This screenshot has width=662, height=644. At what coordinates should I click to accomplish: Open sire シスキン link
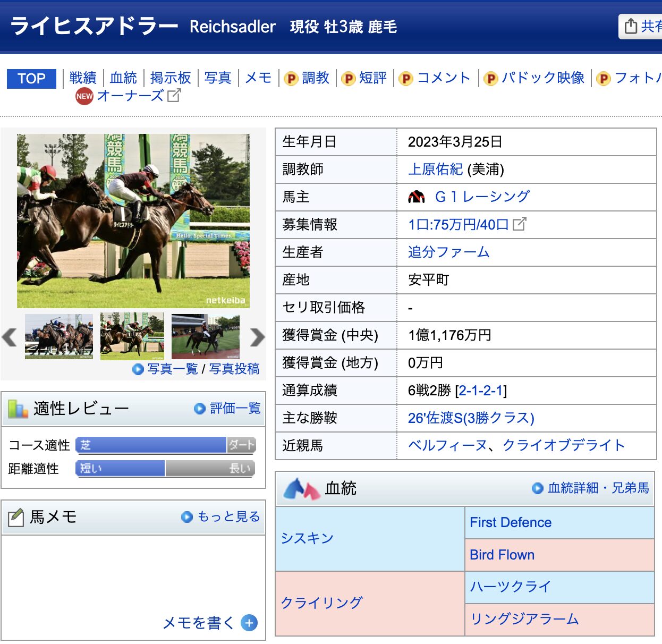pyautogui.click(x=308, y=538)
